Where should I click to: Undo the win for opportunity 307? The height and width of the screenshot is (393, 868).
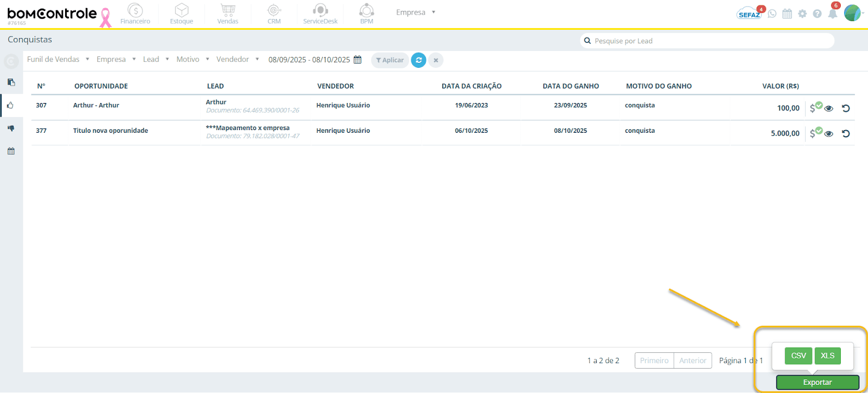846,108
